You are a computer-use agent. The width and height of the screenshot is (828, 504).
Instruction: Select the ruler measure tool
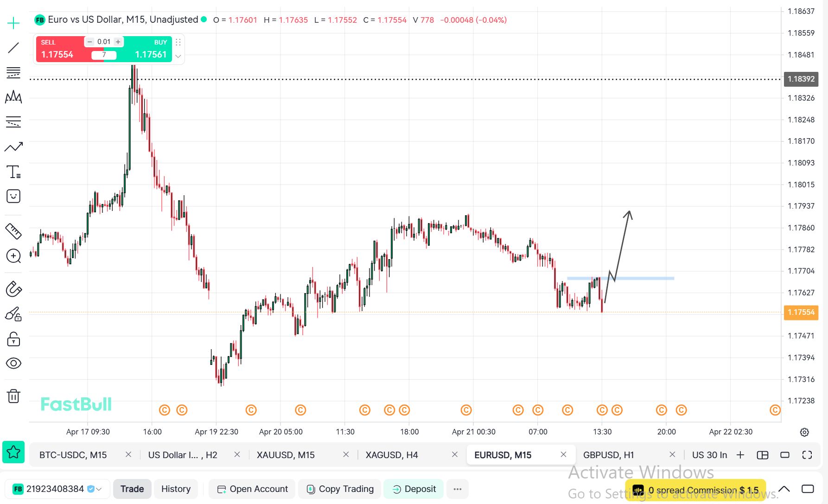click(x=13, y=231)
